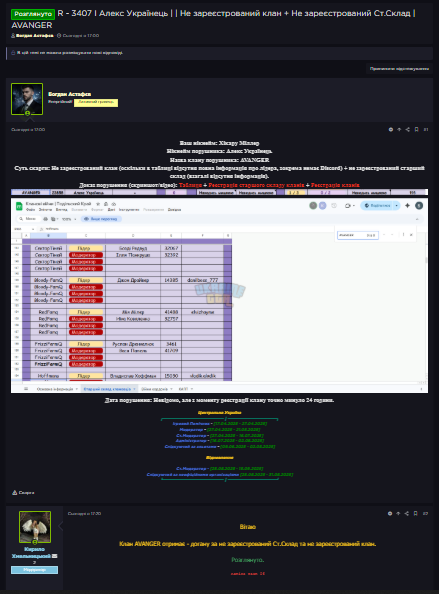Select first sheet tab at bottom
The width and height of the screenshot is (439, 594).
(57, 389)
